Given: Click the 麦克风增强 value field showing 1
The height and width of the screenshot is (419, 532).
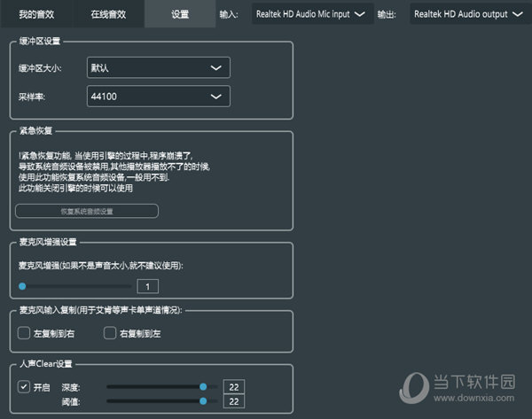Looking at the screenshot, I should [147, 286].
